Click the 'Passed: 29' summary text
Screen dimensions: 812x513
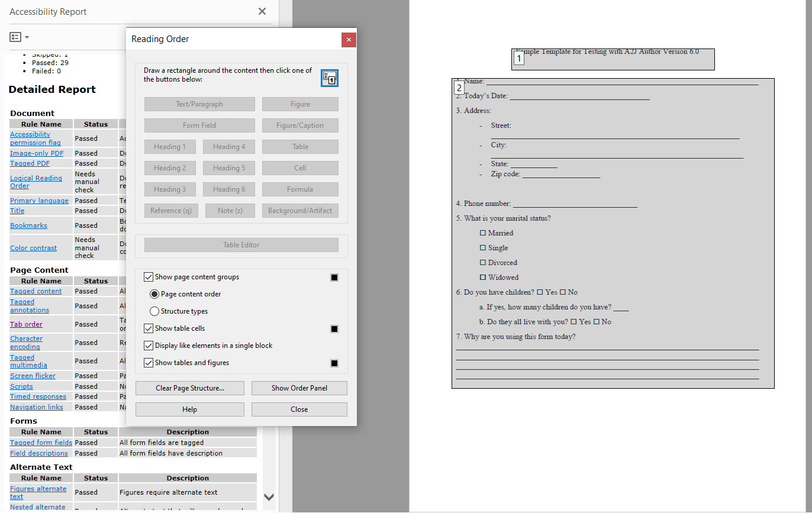(x=50, y=63)
